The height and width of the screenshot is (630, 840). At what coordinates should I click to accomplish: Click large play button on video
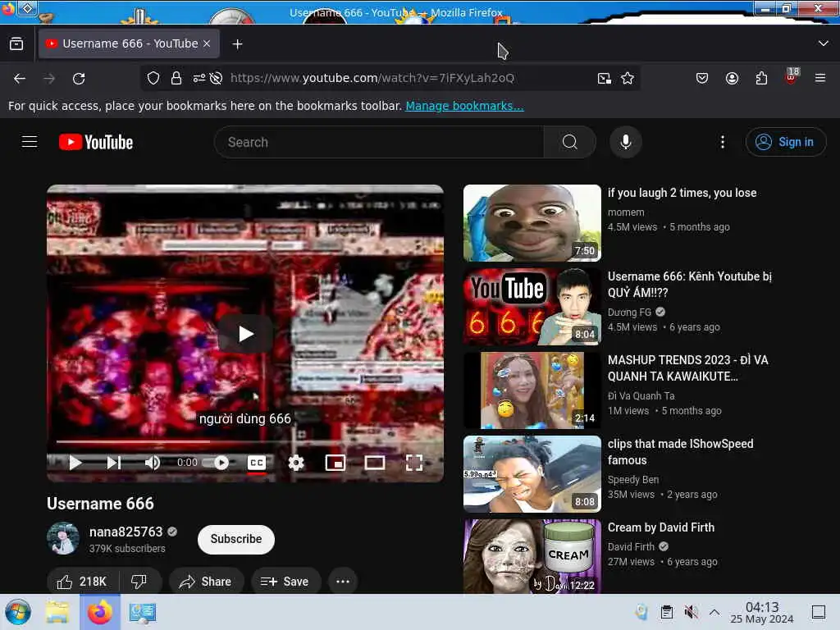(x=245, y=334)
